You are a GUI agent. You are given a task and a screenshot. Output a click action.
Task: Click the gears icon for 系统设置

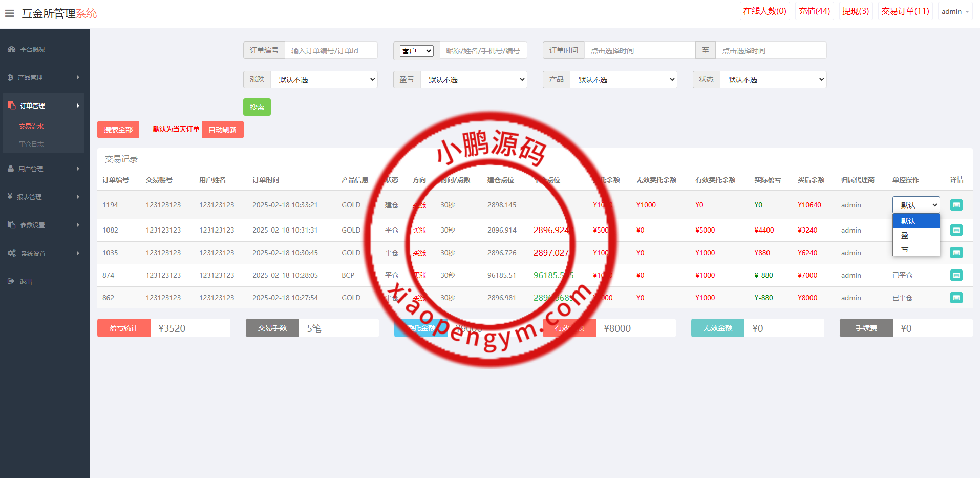click(11, 253)
